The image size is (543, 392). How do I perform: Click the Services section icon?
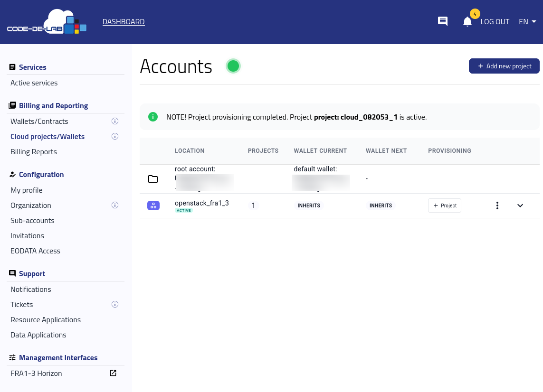[x=12, y=67]
